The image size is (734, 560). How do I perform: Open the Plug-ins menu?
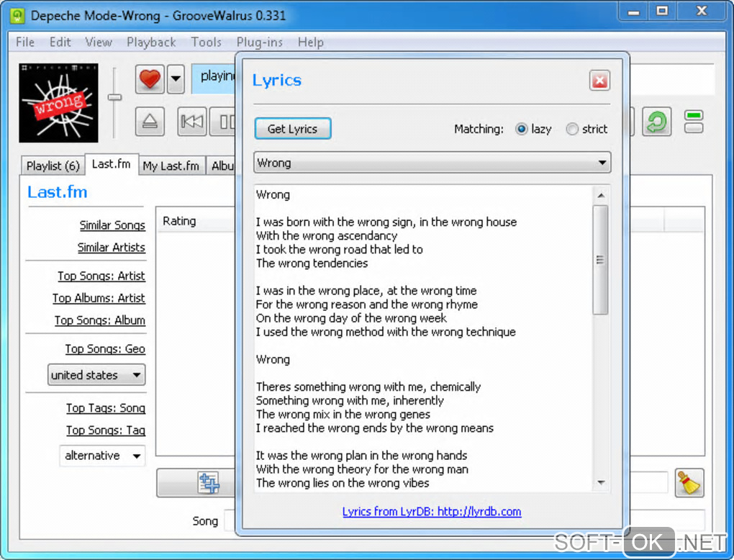(259, 42)
